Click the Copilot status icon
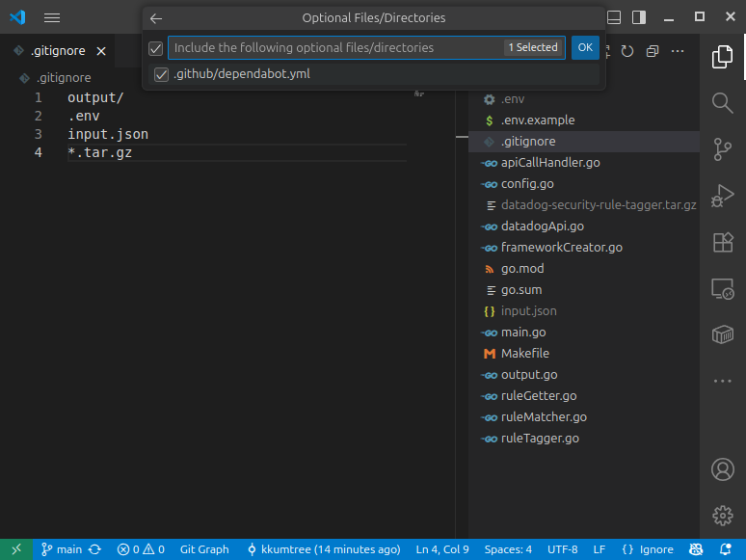This screenshot has height=560, width=746. coord(696,549)
